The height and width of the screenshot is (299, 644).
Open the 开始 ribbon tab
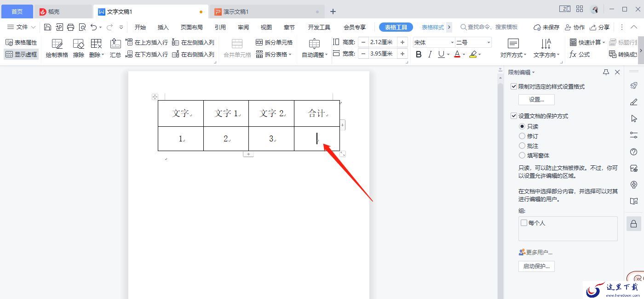(x=140, y=27)
